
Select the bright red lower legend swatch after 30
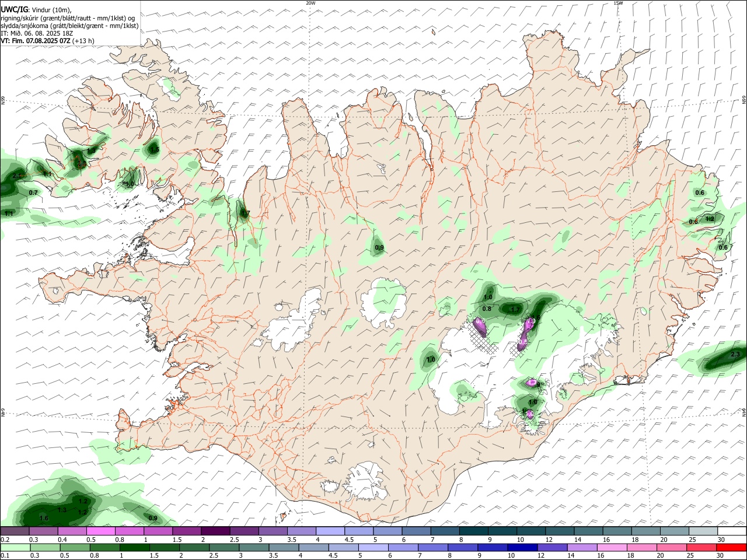tap(731, 547)
